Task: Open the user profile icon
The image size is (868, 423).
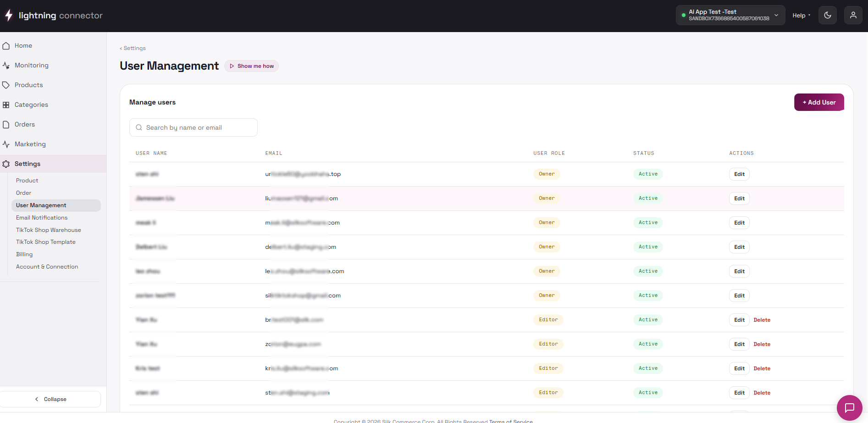Action: [853, 15]
